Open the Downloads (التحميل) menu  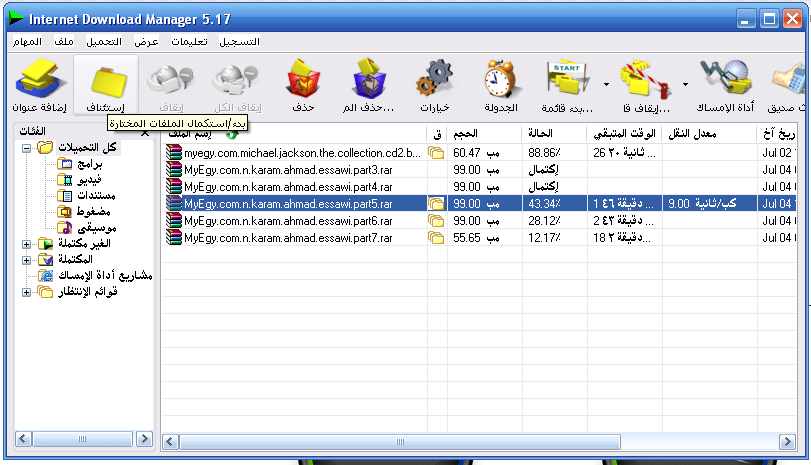tap(104, 41)
